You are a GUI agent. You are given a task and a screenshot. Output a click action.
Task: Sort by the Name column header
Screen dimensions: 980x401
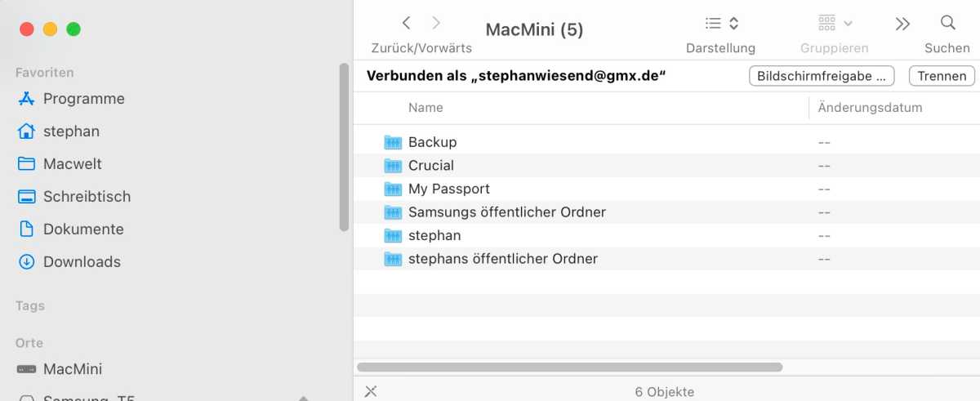click(x=425, y=107)
